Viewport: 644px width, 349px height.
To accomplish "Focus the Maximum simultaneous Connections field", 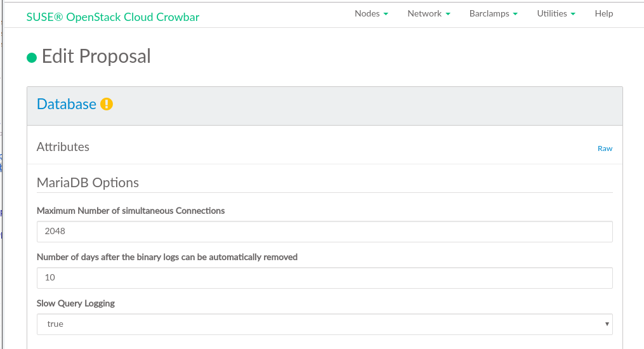I will (324, 232).
